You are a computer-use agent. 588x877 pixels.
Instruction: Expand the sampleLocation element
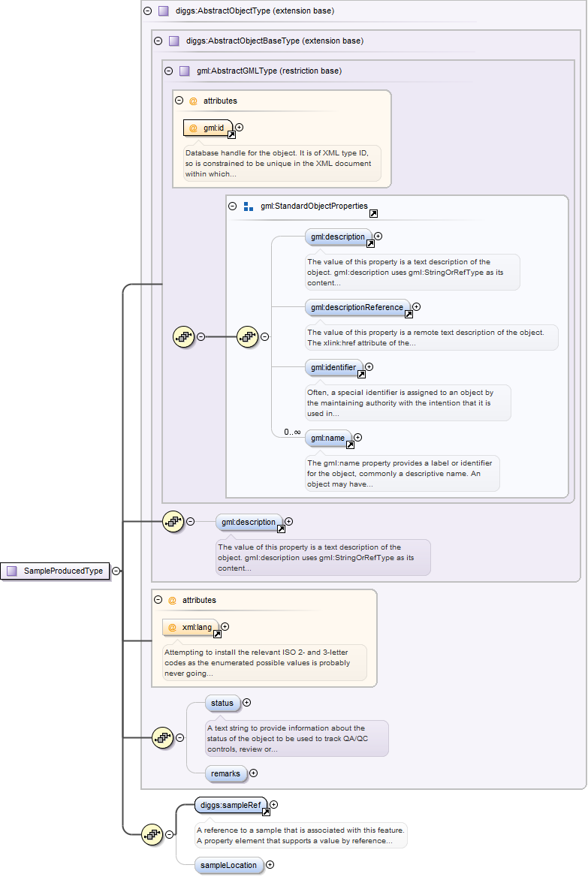[x=270, y=865]
